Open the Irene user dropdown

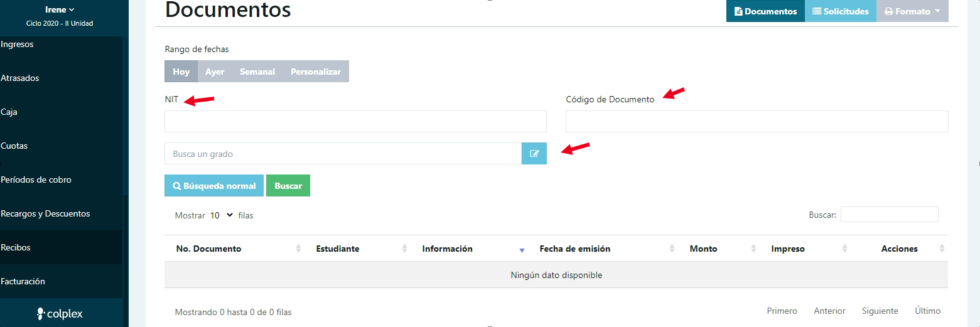(x=60, y=9)
